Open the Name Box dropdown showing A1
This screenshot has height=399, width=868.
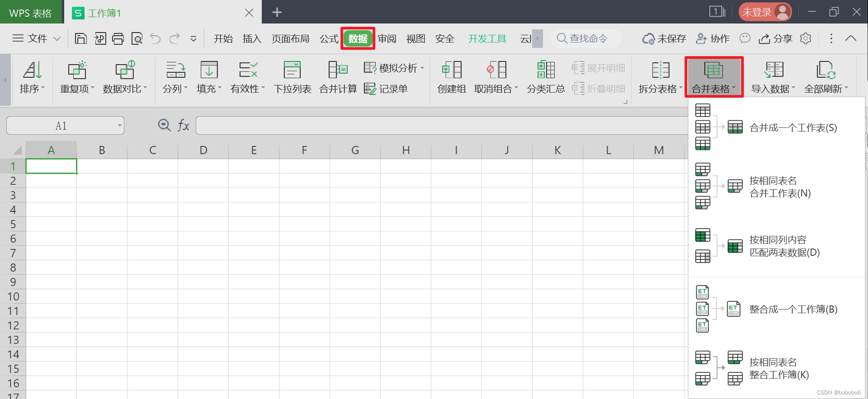click(120, 125)
